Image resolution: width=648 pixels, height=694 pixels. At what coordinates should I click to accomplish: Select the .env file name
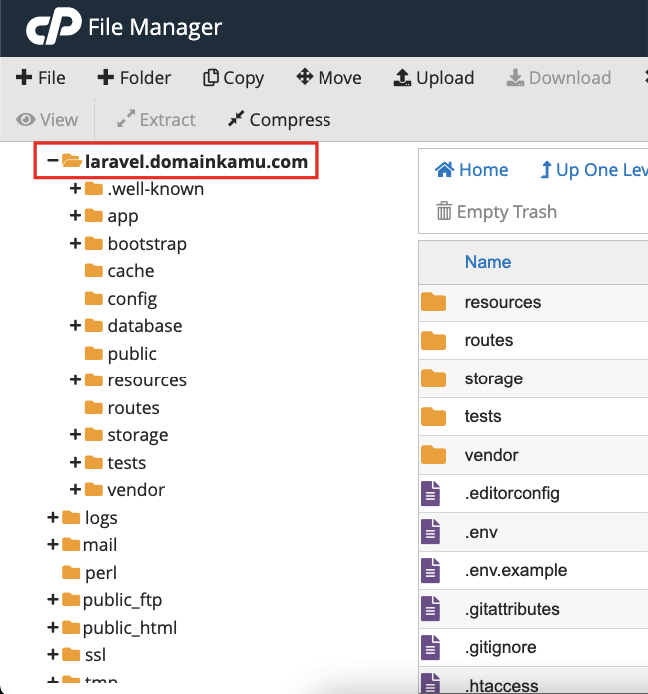481,532
